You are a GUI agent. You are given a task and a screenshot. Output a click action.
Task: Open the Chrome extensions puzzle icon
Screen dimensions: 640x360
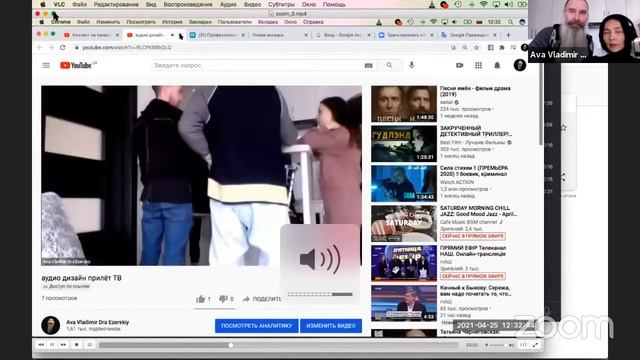[502, 47]
